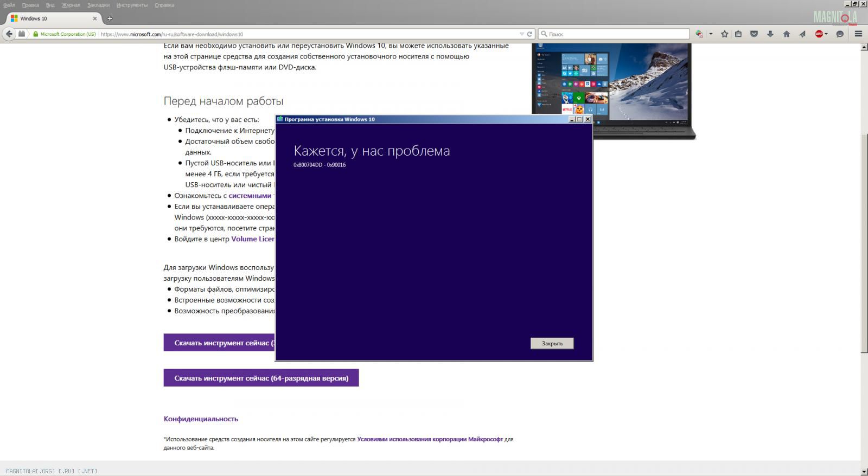Open the Инструменты menu

[132, 5]
